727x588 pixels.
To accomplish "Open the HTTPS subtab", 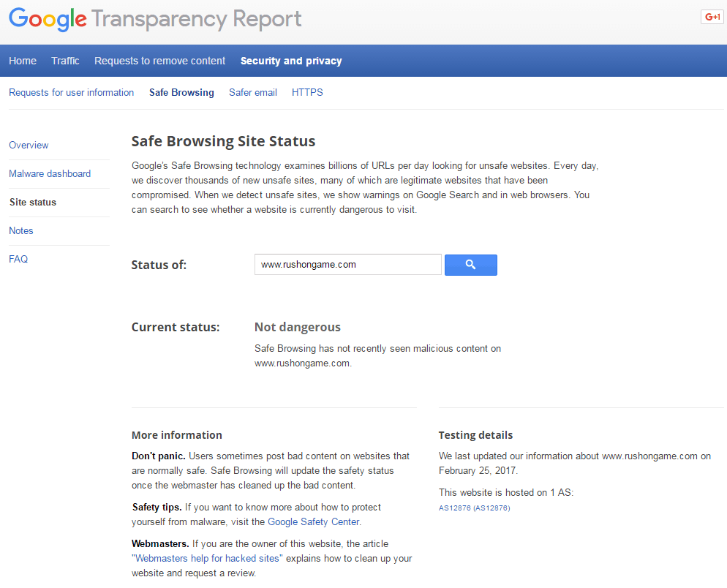I will [307, 92].
